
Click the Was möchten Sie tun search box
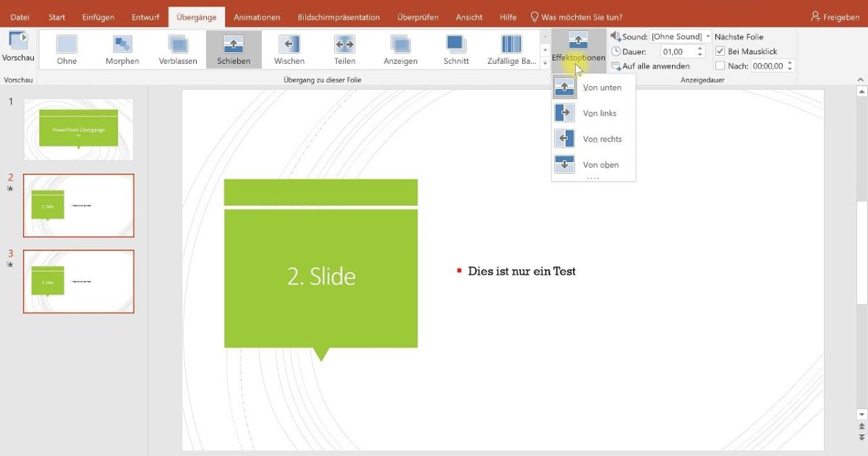click(576, 17)
